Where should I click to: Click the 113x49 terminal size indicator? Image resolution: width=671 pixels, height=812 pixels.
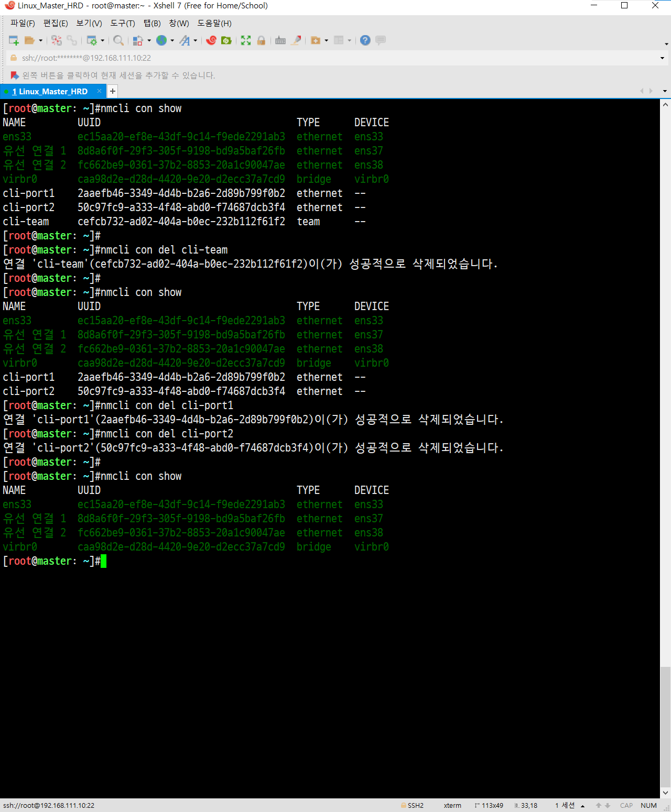pos(489,805)
